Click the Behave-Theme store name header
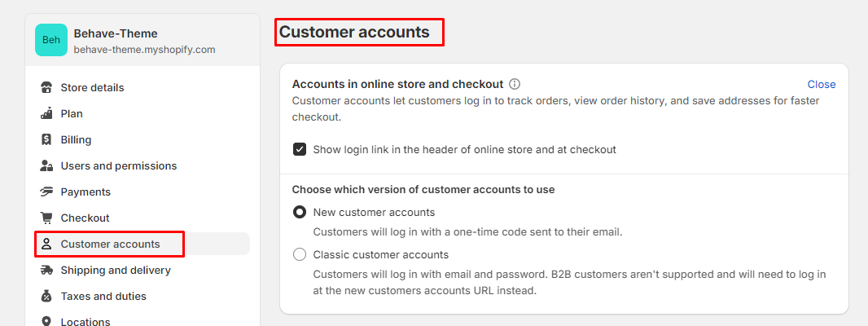868x326 pixels. (116, 33)
